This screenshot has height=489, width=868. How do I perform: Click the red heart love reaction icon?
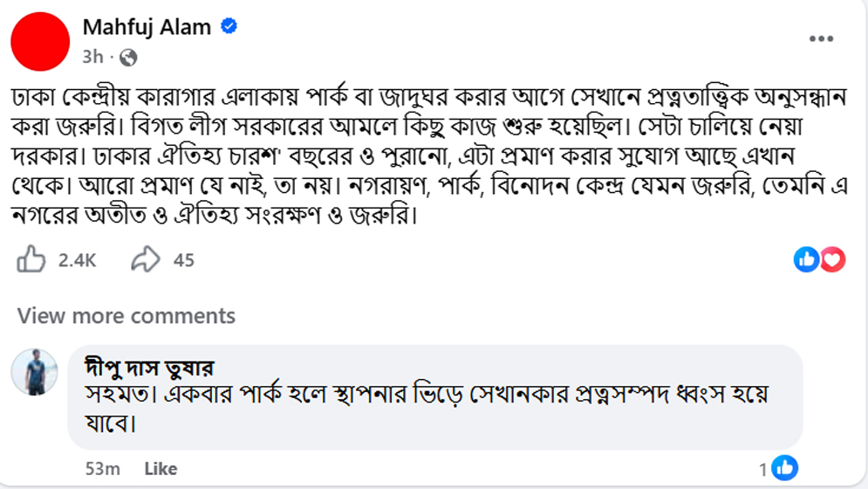[x=833, y=259]
